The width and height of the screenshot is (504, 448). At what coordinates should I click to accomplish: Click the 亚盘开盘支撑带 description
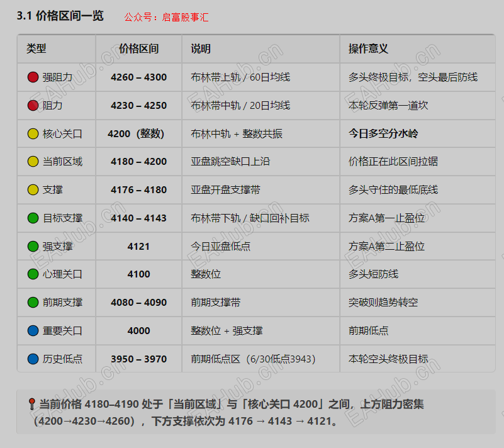pyautogui.click(x=226, y=189)
